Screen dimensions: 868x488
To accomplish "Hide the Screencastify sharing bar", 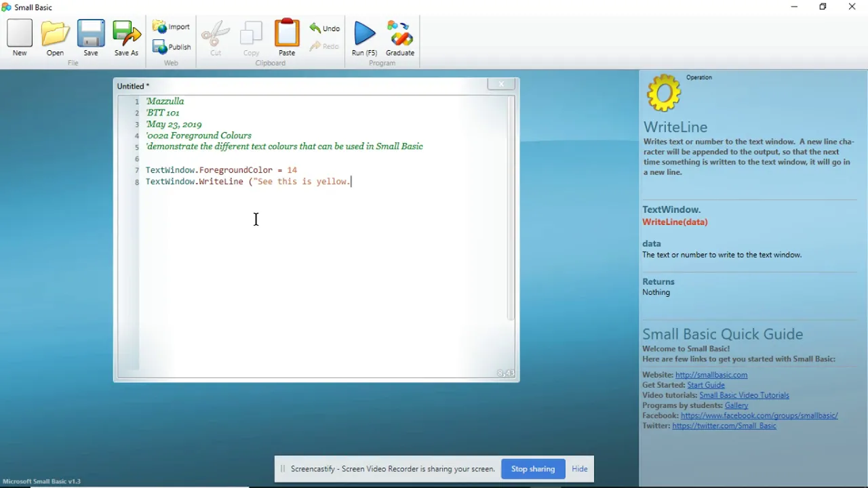I will 580,469.
